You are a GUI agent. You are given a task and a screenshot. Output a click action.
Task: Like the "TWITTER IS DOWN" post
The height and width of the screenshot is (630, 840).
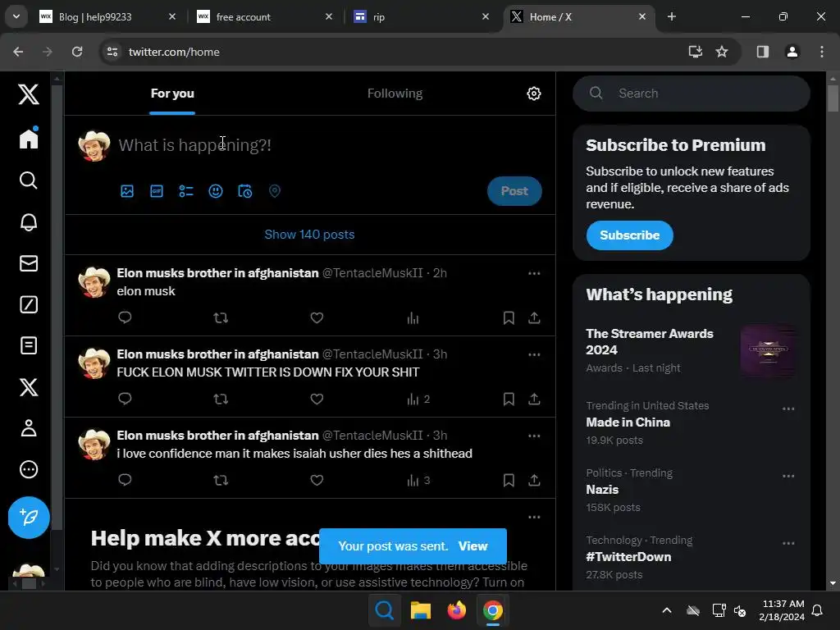click(317, 399)
